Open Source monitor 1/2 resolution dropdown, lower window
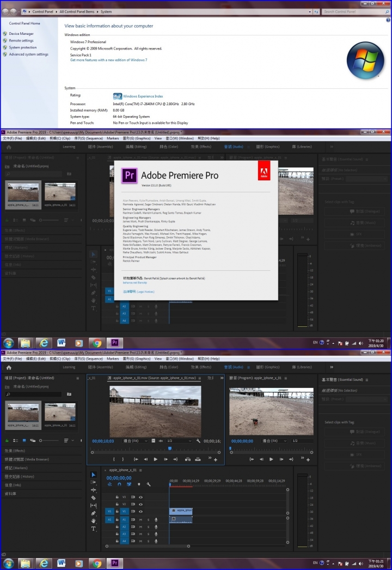Viewport: 392px width, 570px height. (x=179, y=441)
